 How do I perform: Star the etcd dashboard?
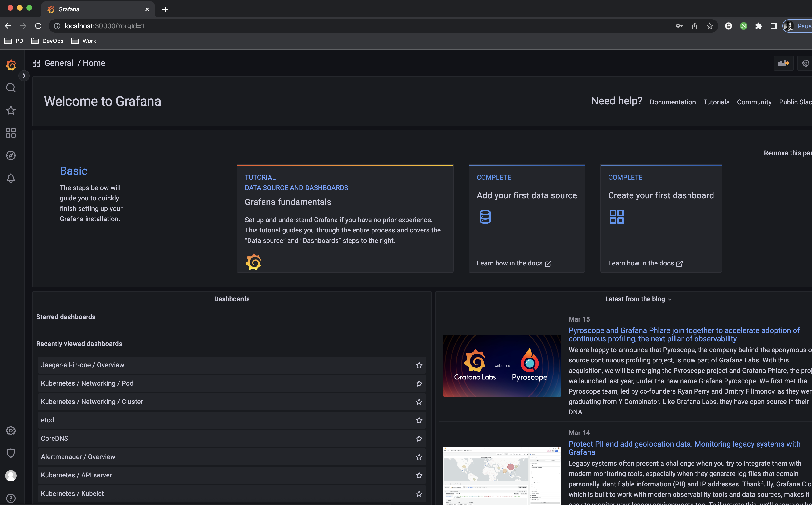tap(419, 420)
